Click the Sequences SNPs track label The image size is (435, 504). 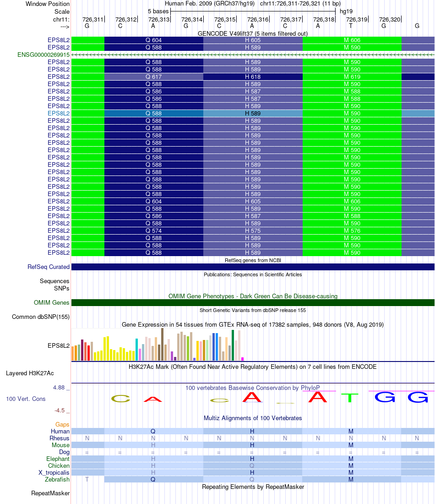click(x=54, y=285)
